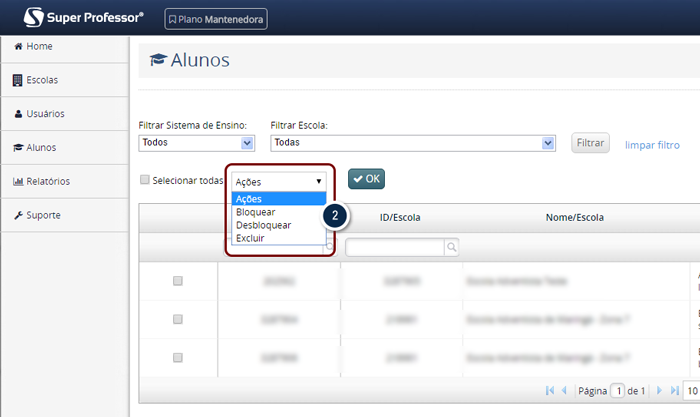Tick the first student row checkbox
700x417 pixels.
click(x=178, y=282)
